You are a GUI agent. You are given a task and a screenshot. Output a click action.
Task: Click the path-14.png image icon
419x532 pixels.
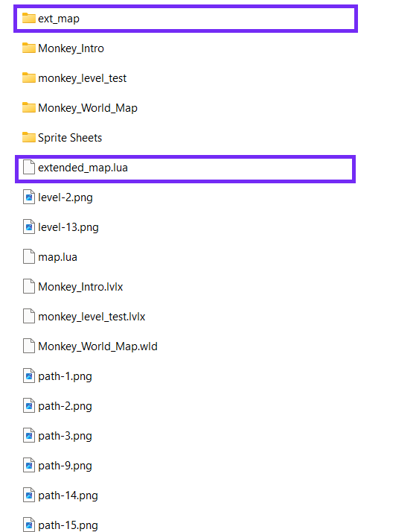(x=29, y=495)
